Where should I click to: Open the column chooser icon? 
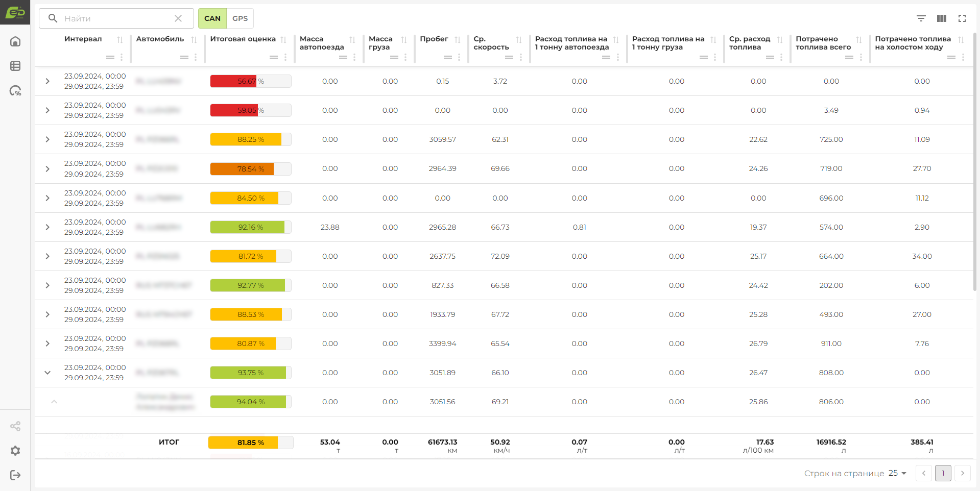coord(942,18)
